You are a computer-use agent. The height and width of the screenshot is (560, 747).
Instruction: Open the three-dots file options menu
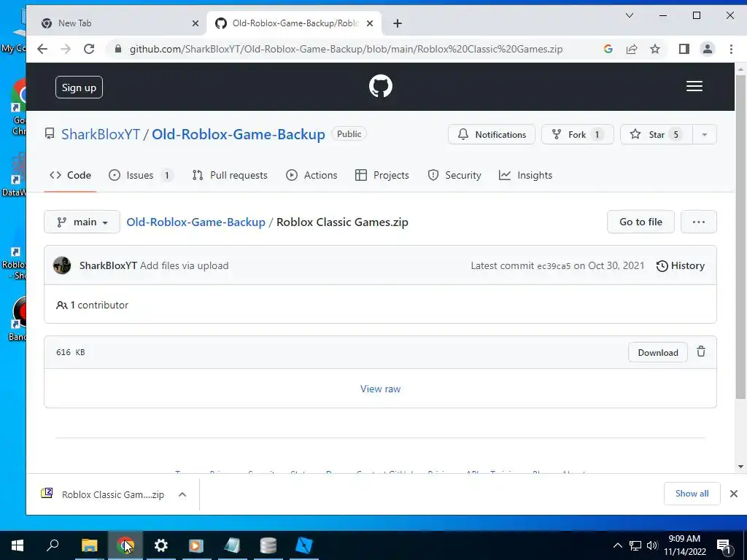click(x=698, y=222)
